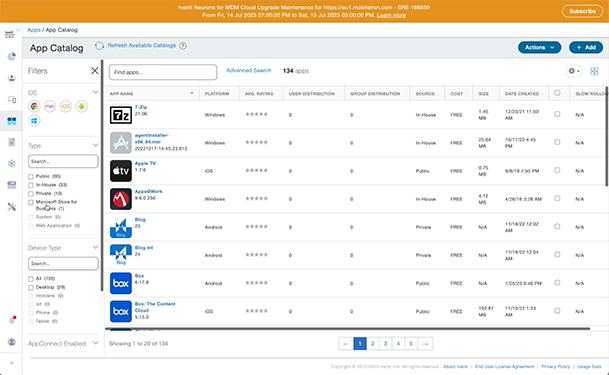
Task: Go to next page arrow
Action: [x=425, y=344]
